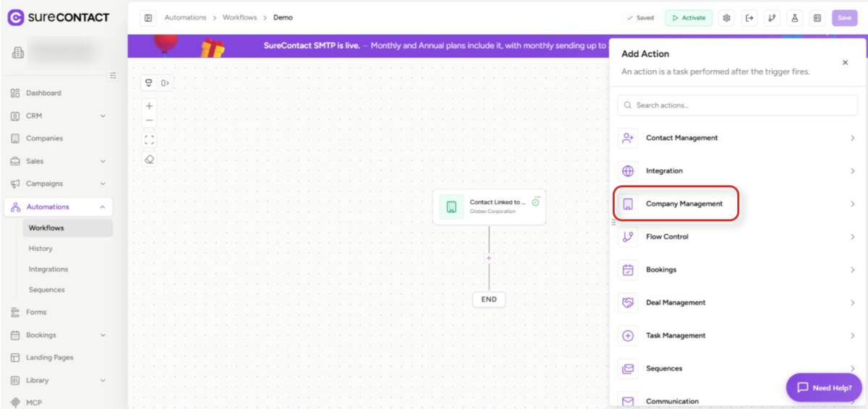Click the Saved status indicator

click(x=640, y=18)
